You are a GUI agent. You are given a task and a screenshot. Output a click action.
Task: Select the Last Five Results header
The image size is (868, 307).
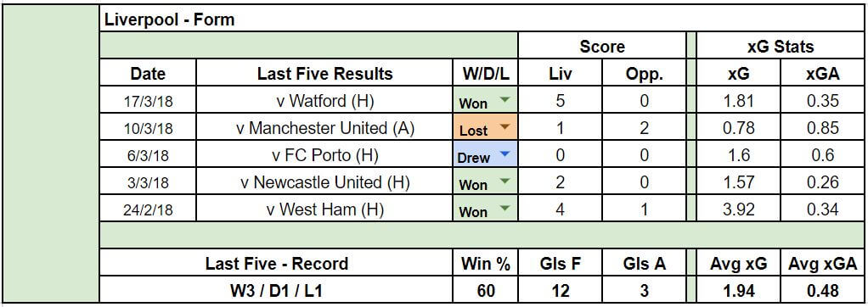pyautogui.click(x=325, y=74)
